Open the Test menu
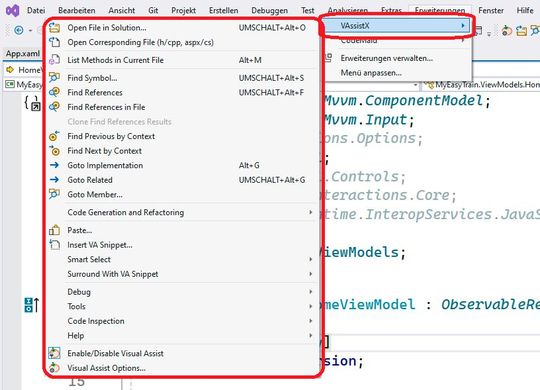 click(x=308, y=11)
